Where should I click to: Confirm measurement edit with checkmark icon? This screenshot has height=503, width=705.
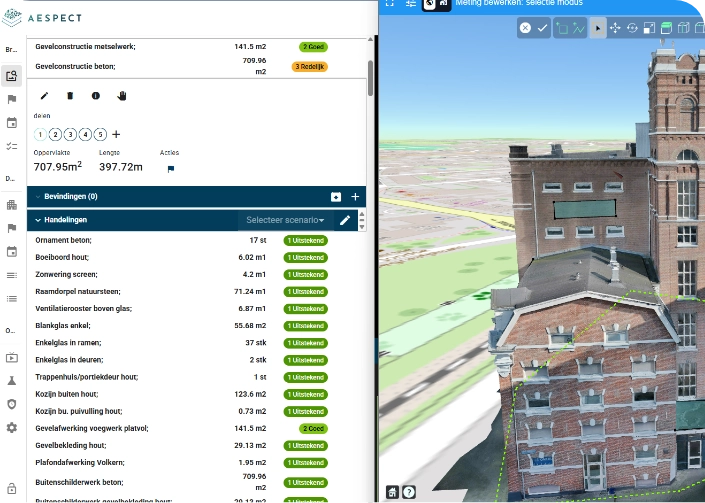(543, 29)
